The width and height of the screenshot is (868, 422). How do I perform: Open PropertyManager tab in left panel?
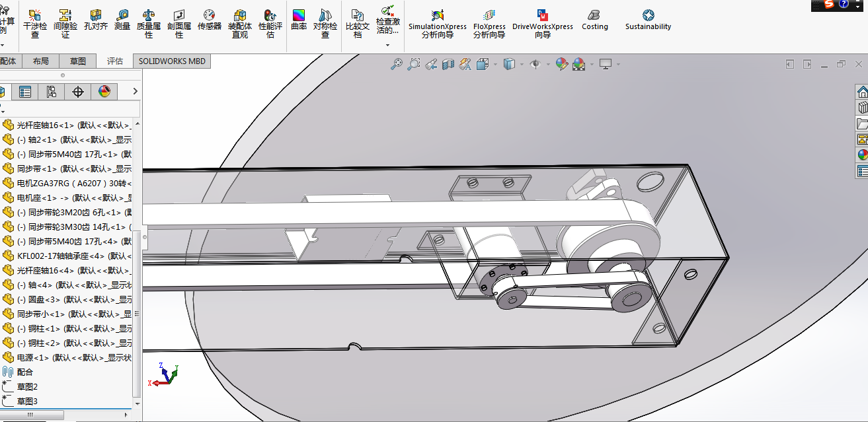[25, 92]
